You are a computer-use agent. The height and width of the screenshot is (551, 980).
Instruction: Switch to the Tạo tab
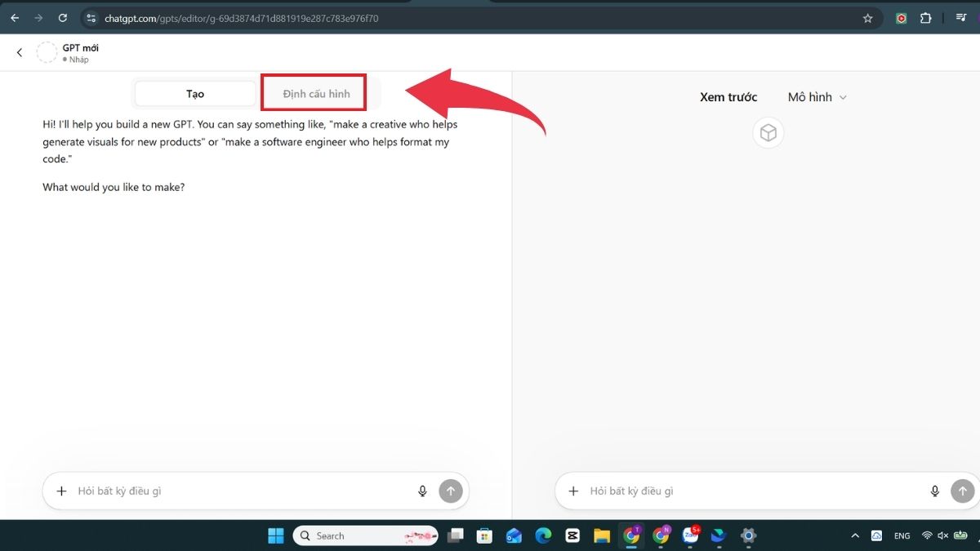pyautogui.click(x=195, y=94)
